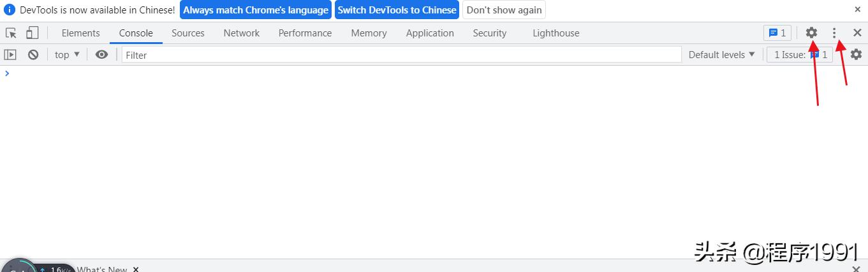Click Don't show again
868x272 pixels.
point(504,10)
